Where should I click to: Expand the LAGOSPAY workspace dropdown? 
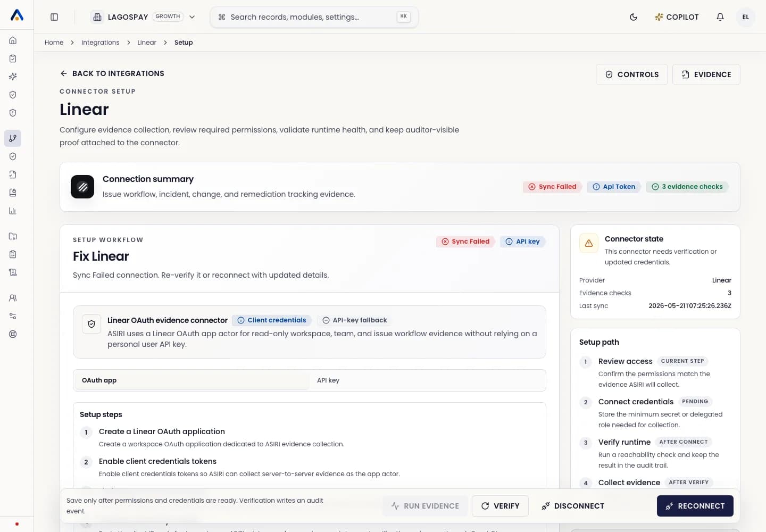click(143, 17)
